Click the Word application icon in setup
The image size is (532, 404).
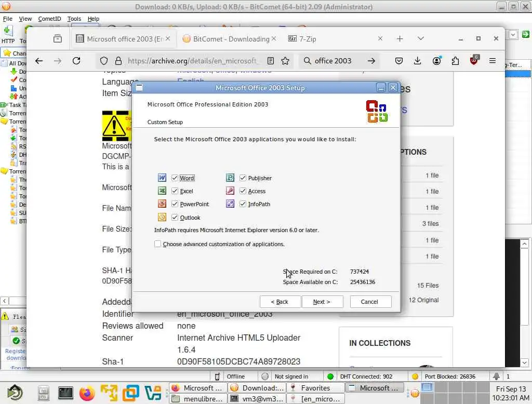click(162, 178)
